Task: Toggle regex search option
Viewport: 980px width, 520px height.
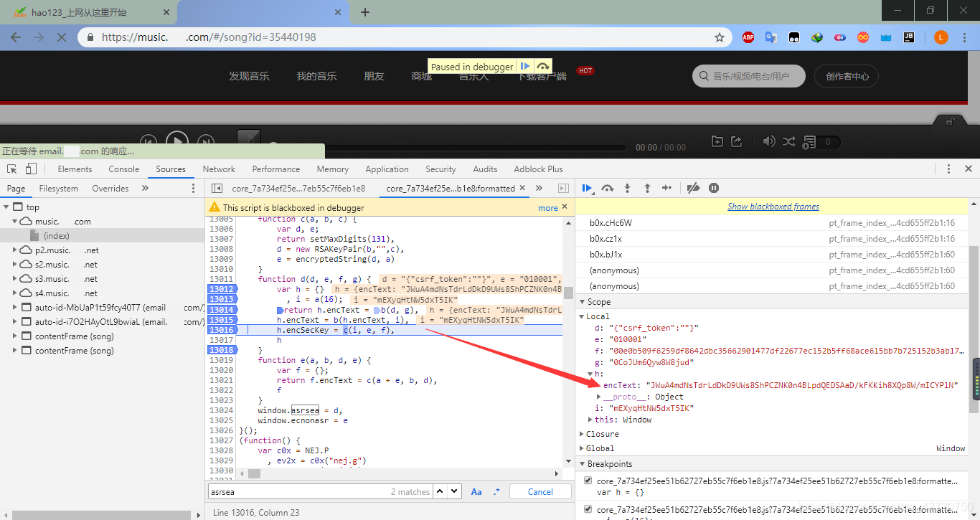Action: [x=496, y=492]
